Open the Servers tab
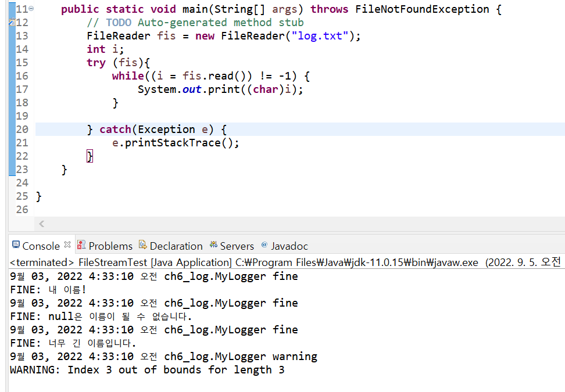The height and width of the screenshot is (392, 565). pos(237,246)
